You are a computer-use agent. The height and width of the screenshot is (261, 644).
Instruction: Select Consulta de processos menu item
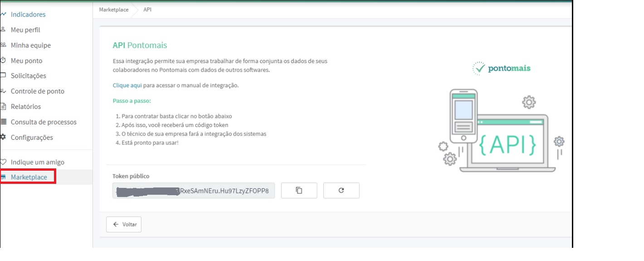[x=44, y=122]
